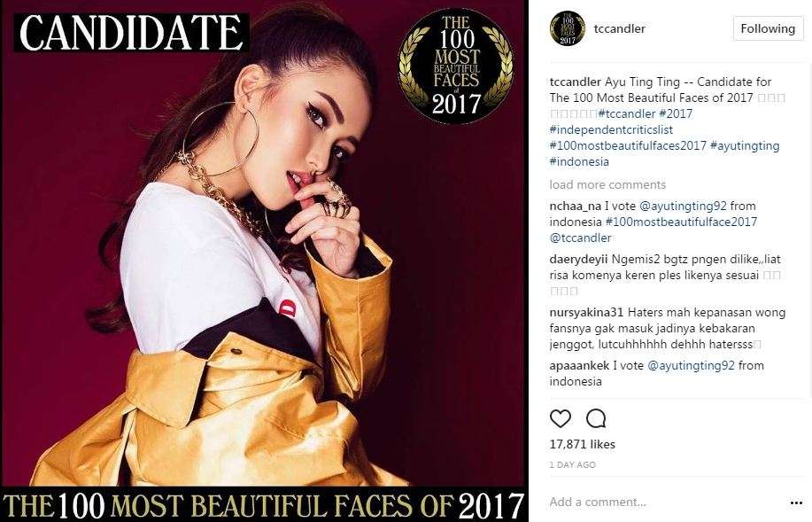Screen dimensions: 812x522
Task: Click the comment speech bubble icon
Action: (x=596, y=418)
